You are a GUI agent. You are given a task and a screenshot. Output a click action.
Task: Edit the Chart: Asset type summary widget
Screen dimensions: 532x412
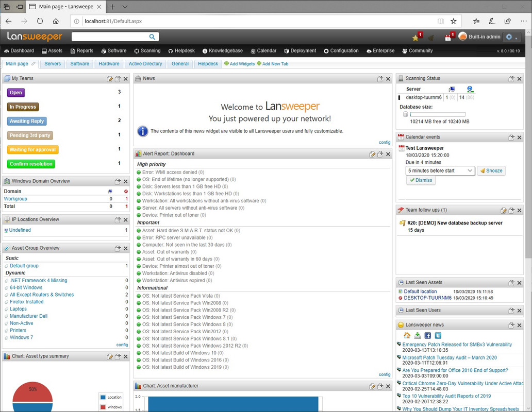110,357
